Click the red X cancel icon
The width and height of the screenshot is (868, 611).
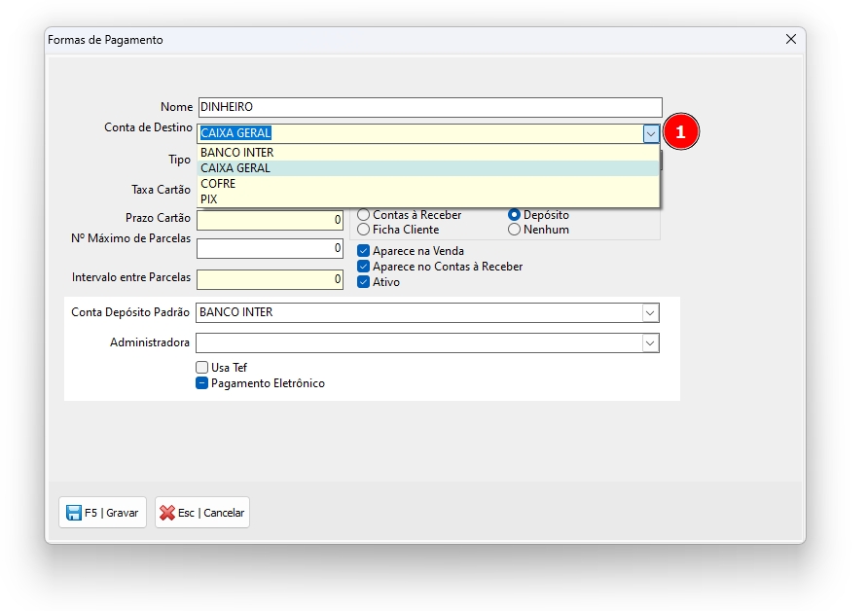click(167, 513)
